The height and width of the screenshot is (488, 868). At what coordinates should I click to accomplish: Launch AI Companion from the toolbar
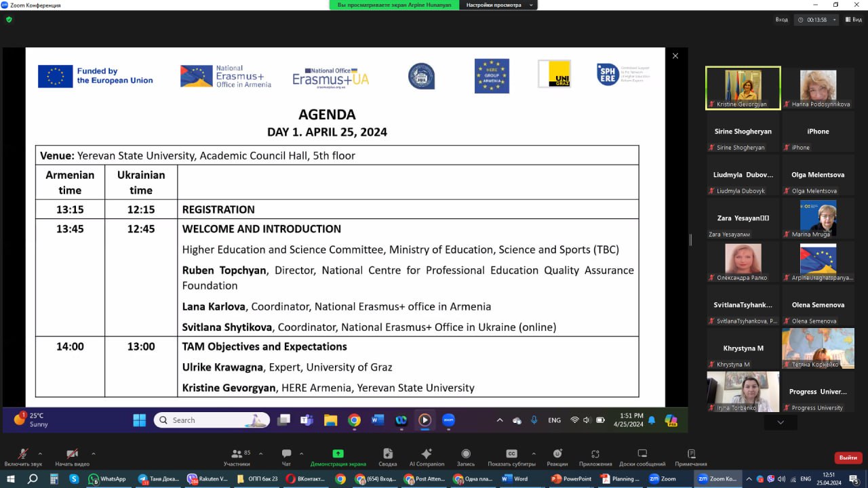coord(427,454)
